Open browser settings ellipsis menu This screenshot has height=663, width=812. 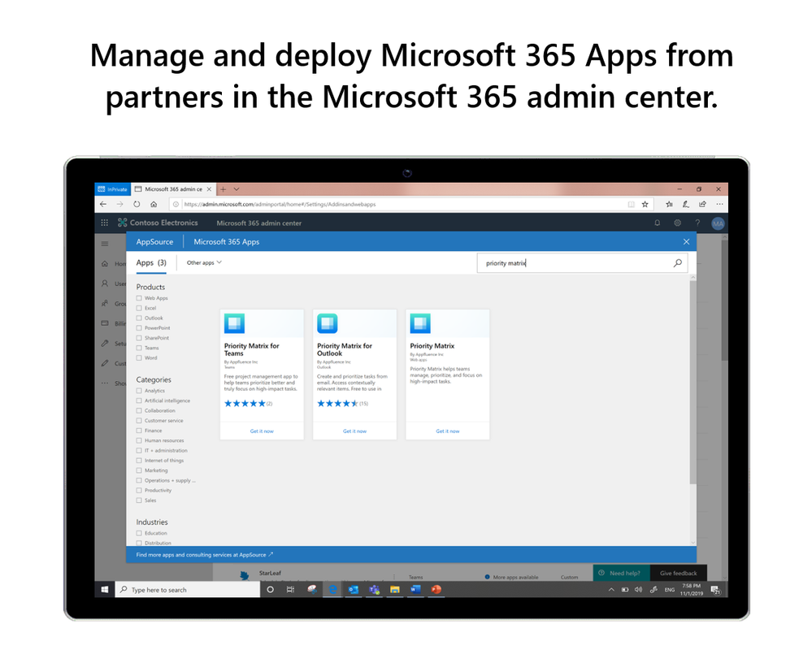[719, 205]
